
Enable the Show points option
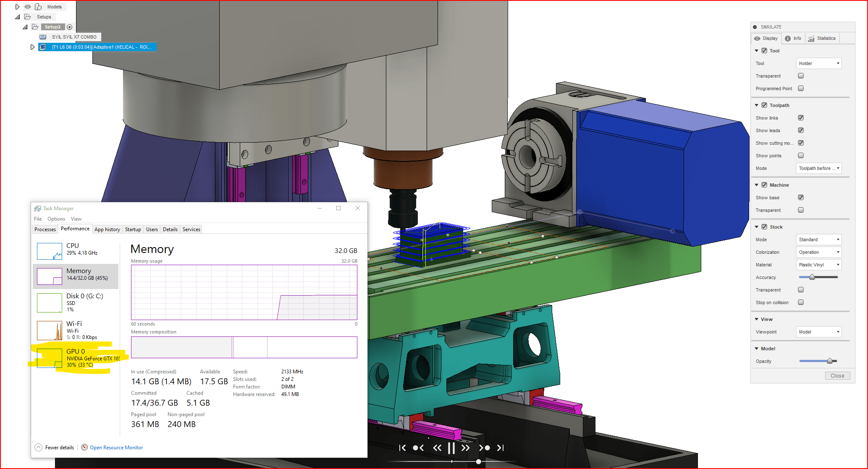[x=801, y=155]
